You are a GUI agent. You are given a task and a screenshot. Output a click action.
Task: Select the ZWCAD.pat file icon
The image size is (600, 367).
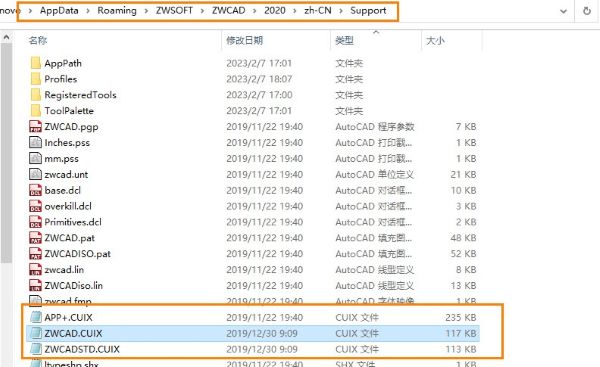tap(36, 238)
